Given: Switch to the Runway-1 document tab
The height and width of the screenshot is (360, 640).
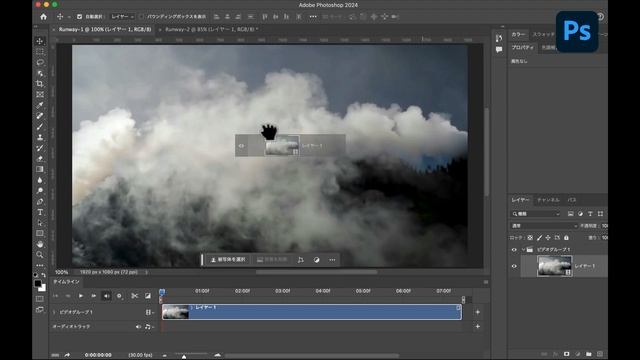Looking at the screenshot, I should click(x=105, y=29).
